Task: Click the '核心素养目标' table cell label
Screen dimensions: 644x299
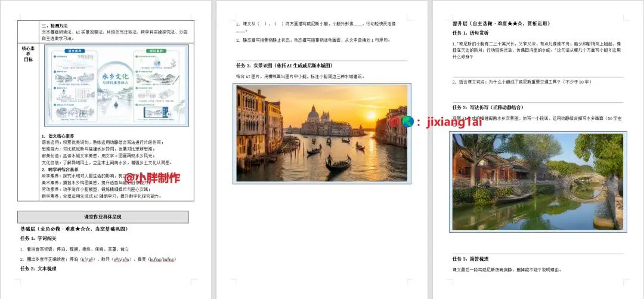Action: point(27,54)
